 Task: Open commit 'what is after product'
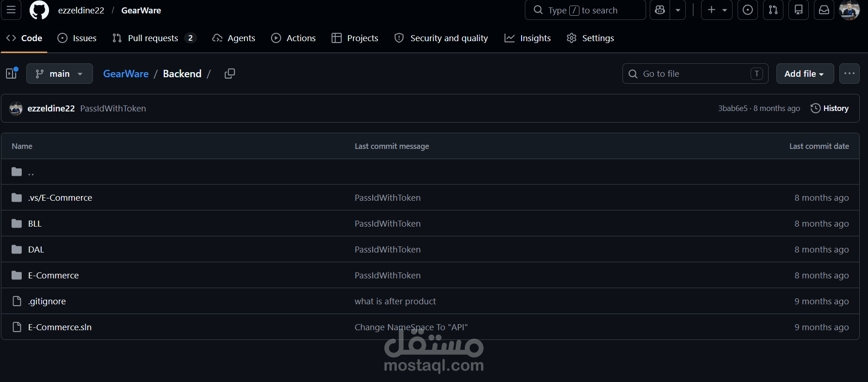[395, 301]
